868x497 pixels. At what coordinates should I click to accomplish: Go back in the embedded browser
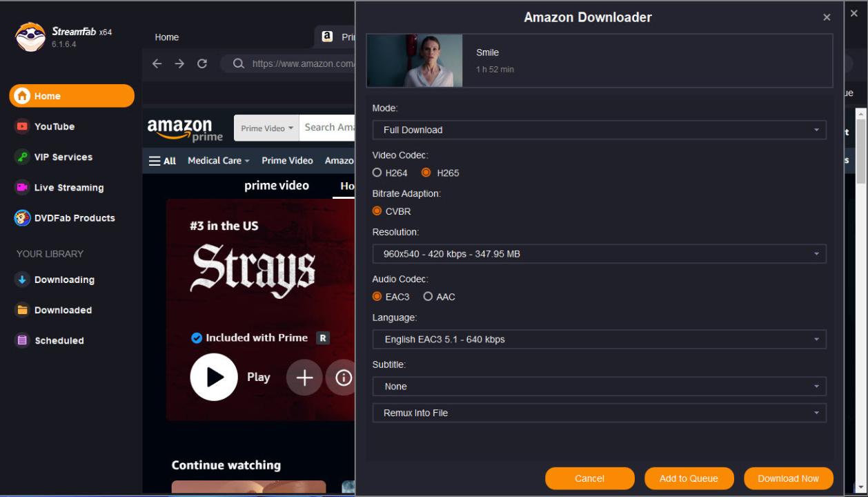point(157,64)
